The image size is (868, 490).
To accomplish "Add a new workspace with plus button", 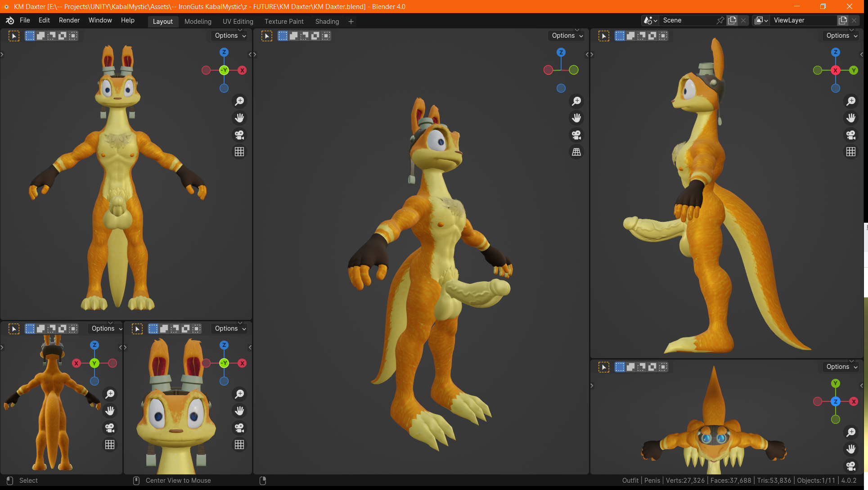I will 351,22.
